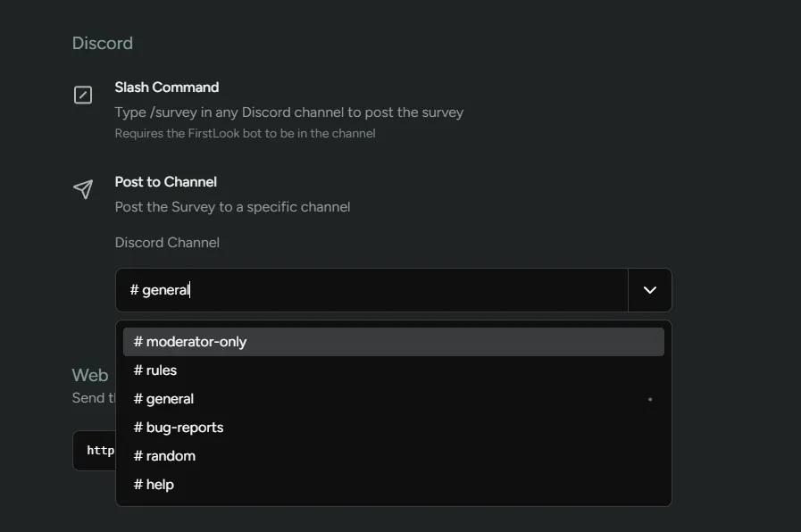Screen dimensions: 801x532
Task: Click the Web section heading
Action: pos(89,375)
